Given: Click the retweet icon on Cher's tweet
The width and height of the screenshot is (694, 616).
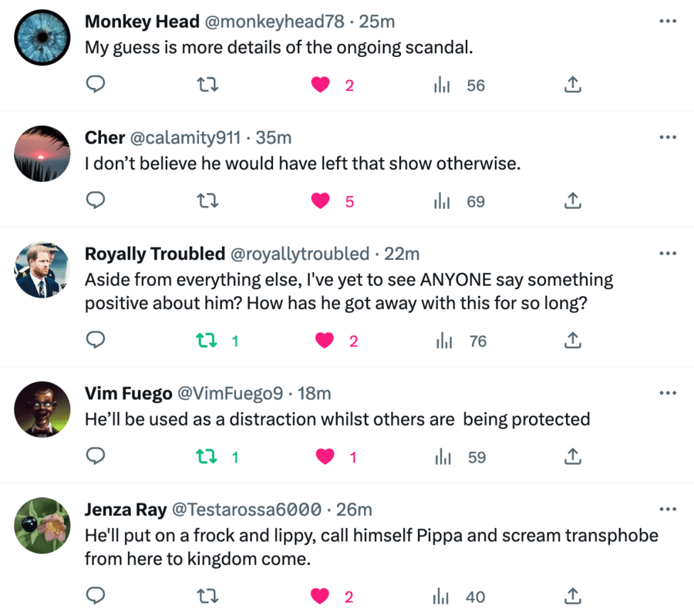Looking at the screenshot, I should point(207,200).
